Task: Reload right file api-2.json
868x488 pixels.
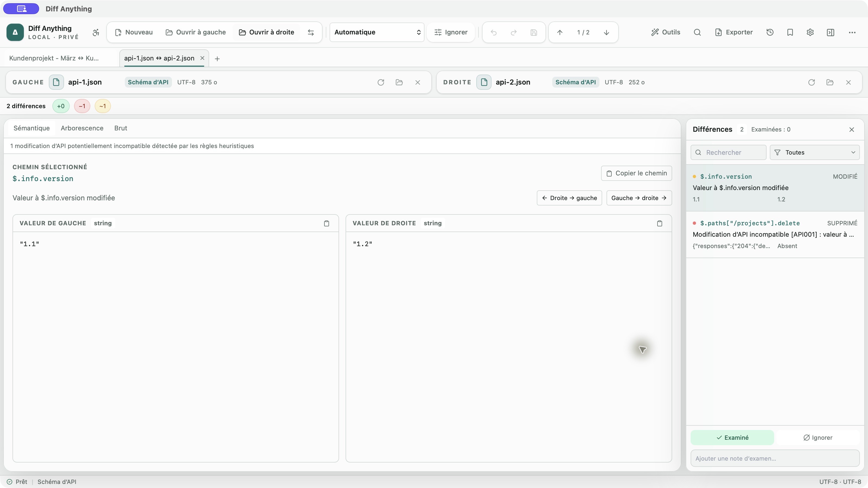Action: coord(811,82)
